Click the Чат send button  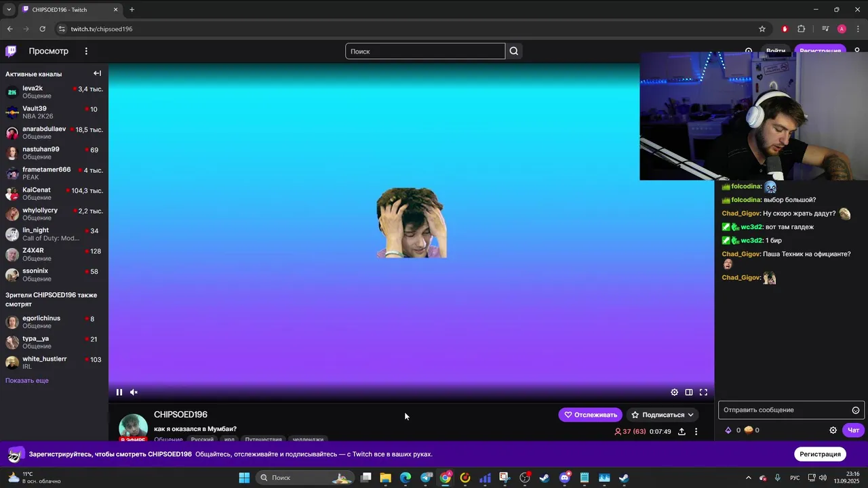[x=853, y=430]
